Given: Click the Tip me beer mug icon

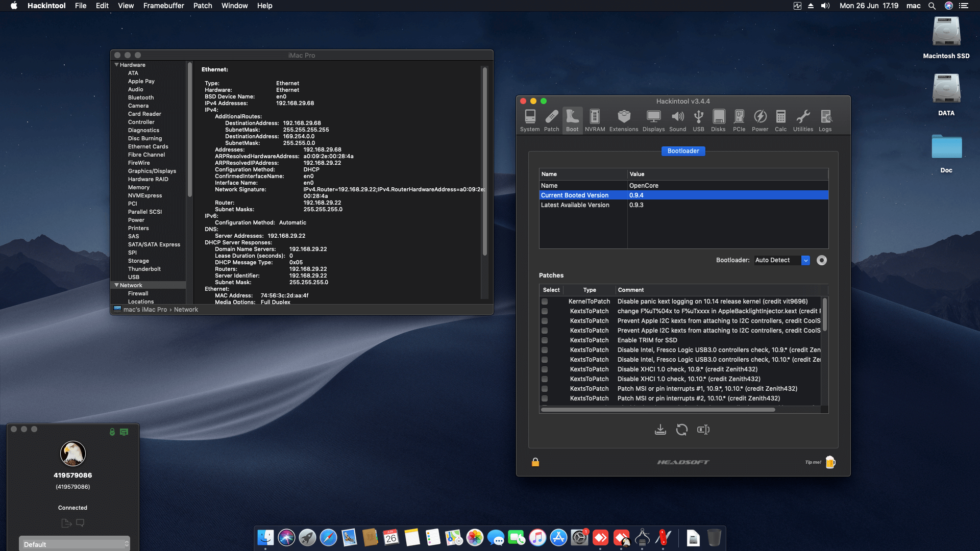Looking at the screenshot, I should coord(830,462).
